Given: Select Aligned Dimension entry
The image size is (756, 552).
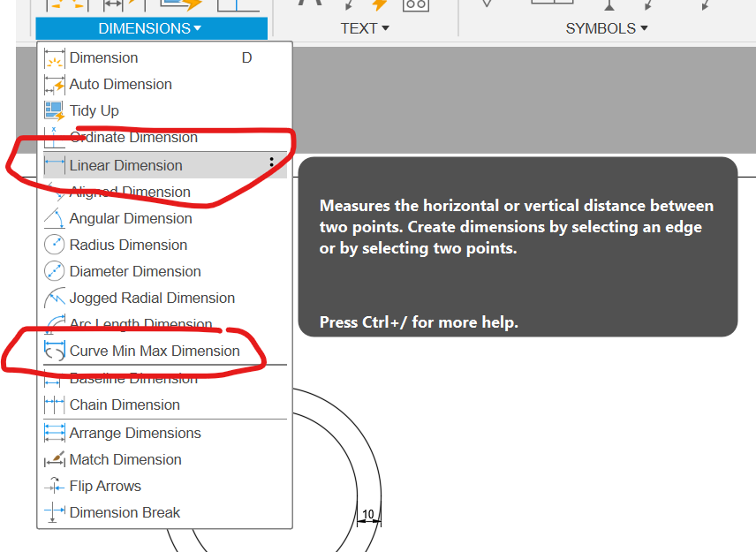Looking at the screenshot, I should [x=165, y=192].
